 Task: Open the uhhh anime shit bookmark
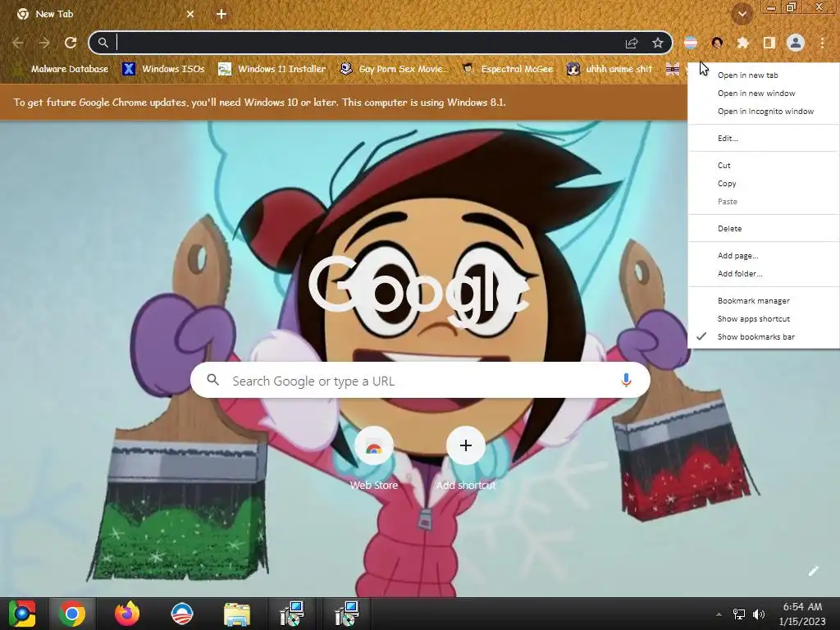(x=609, y=69)
